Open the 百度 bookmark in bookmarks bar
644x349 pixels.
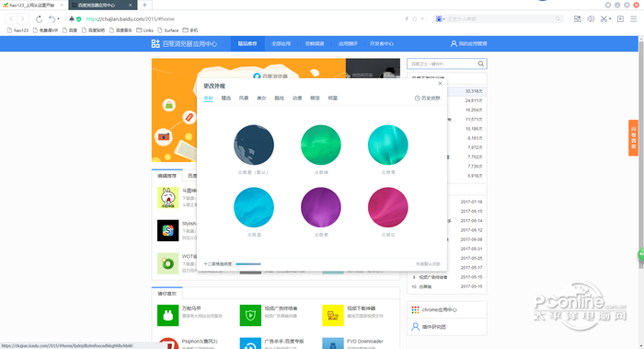[x=69, y=30]
